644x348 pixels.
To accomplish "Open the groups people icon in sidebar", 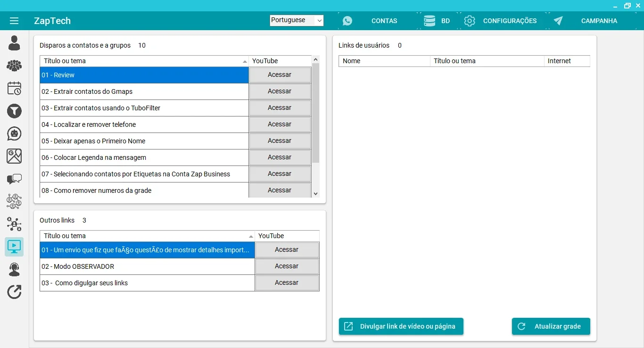I will 14,66.
